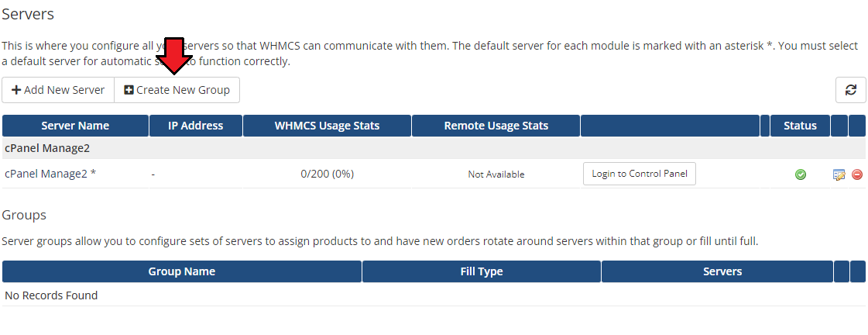Click the WHMCS Usage Stats header

(328, 126)
